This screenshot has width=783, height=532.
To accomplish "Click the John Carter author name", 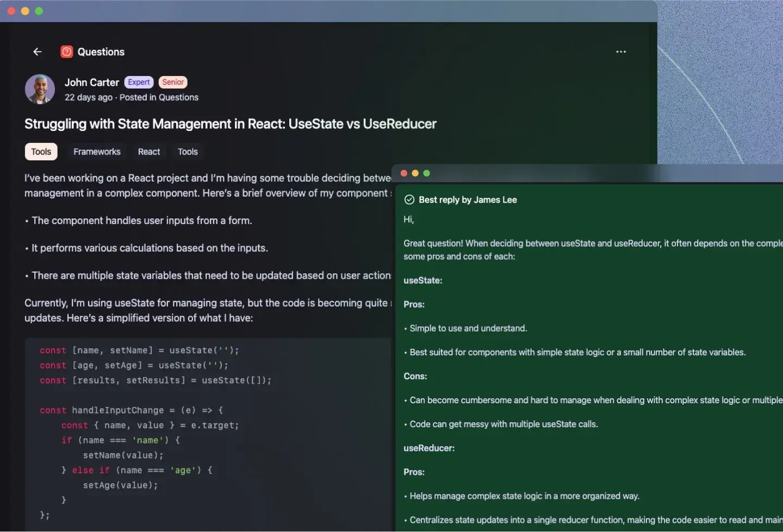I will (x=92, y=82).
